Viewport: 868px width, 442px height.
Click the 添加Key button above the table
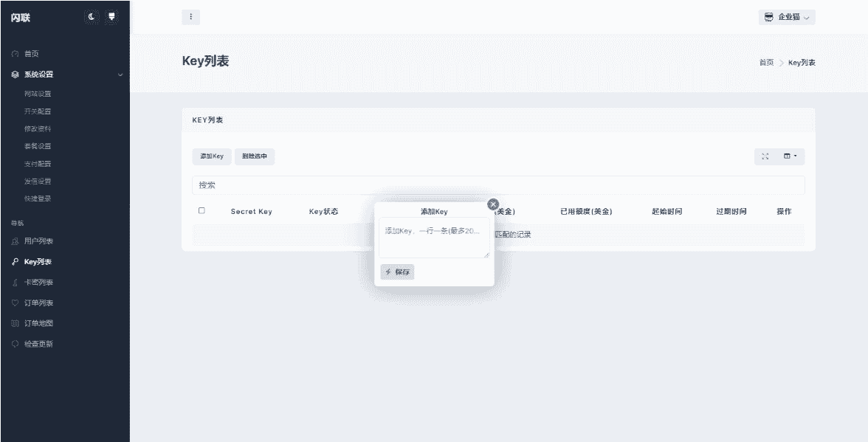tap(212, 156)
